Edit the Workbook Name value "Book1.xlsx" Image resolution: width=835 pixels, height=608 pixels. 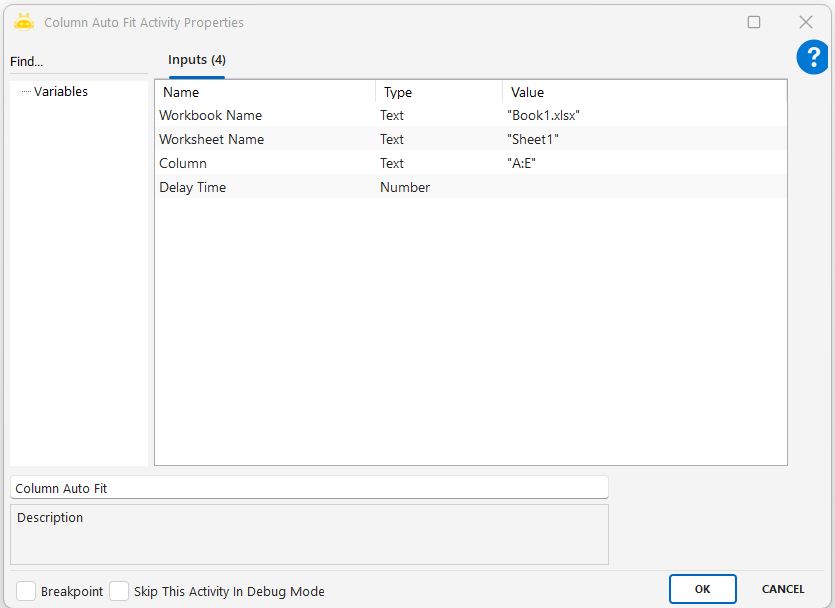coord(544,116)
